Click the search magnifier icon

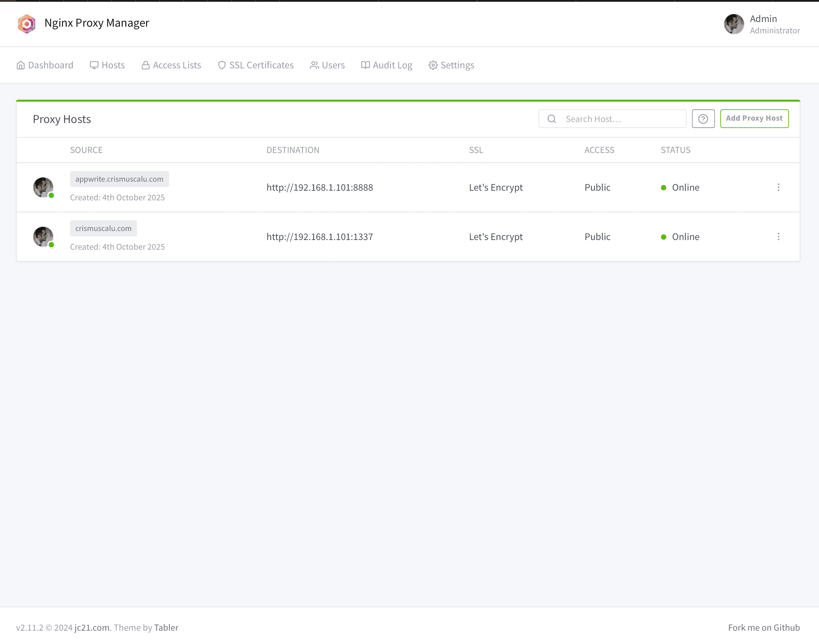pos(552,119)
